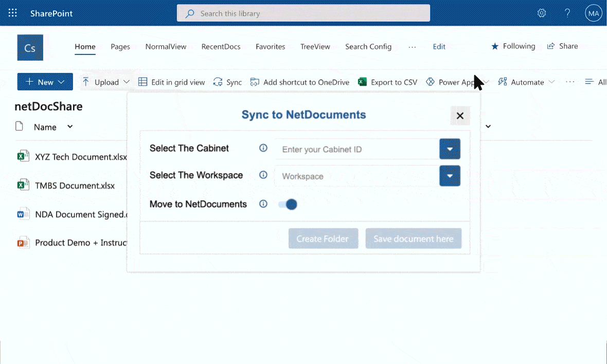Show info for Select The Workspace
607x364 pixels.
[x=263, y=175]
